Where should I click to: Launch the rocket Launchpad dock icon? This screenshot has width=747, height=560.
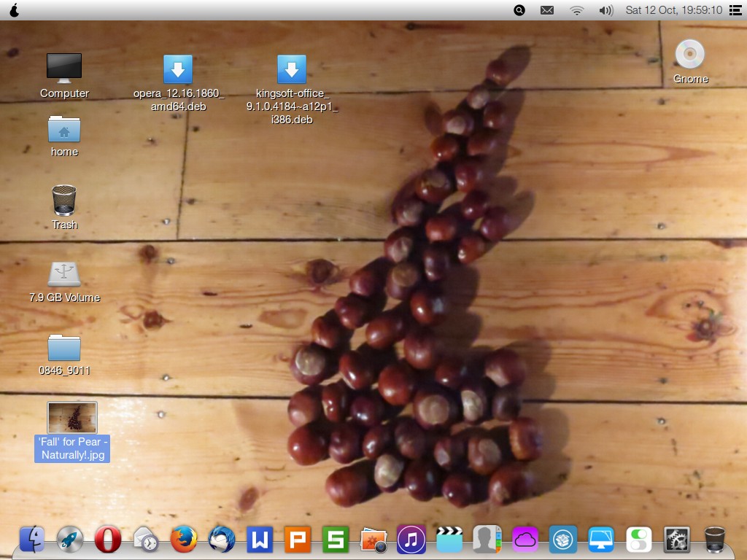tap(70, 540)
